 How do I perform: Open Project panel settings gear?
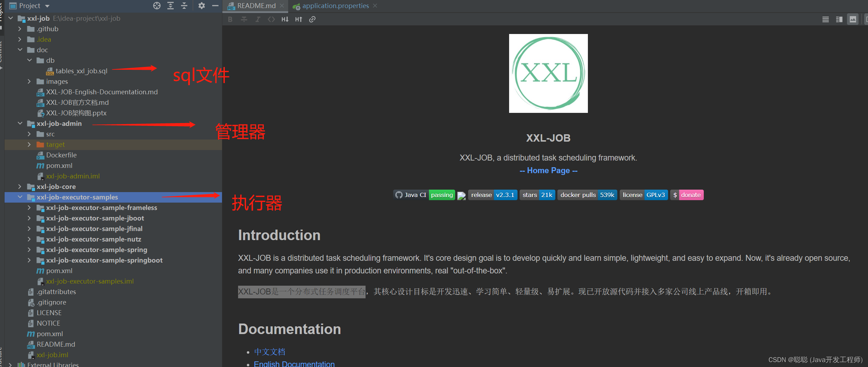(202, 6)
